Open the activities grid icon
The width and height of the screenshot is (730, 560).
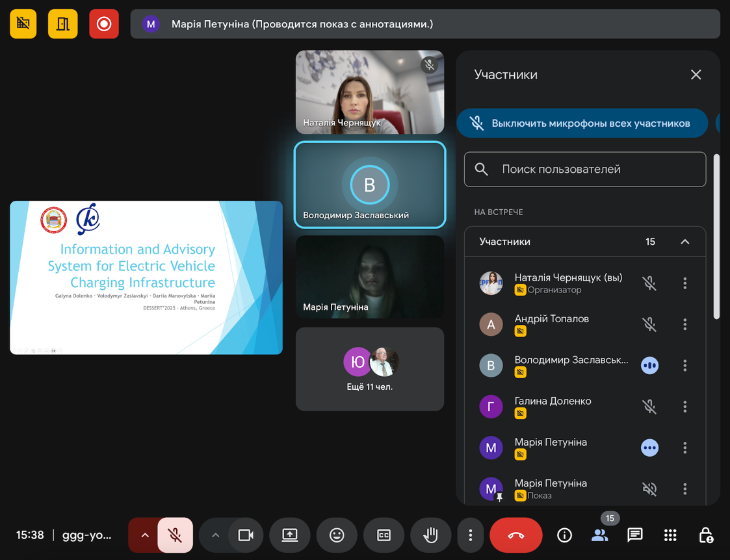[670, 535]
